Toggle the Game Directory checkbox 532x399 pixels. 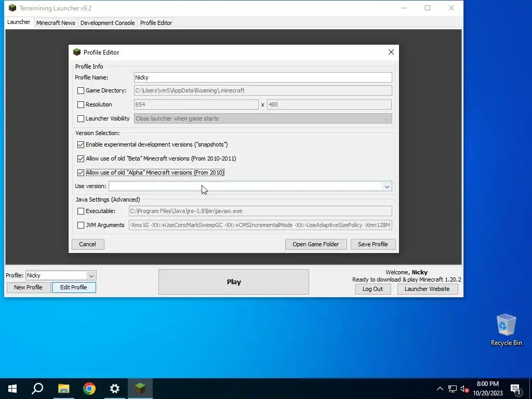coord(81,90)
